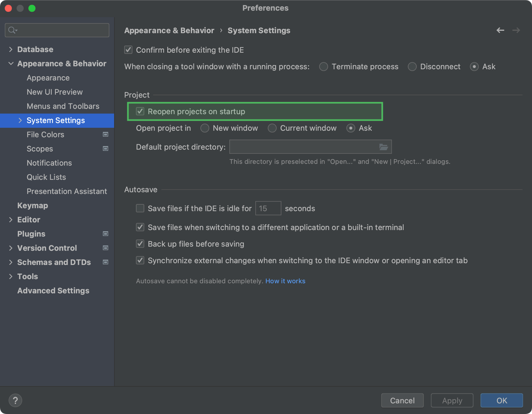Select the Current window radio option

(x=272, y=128)
